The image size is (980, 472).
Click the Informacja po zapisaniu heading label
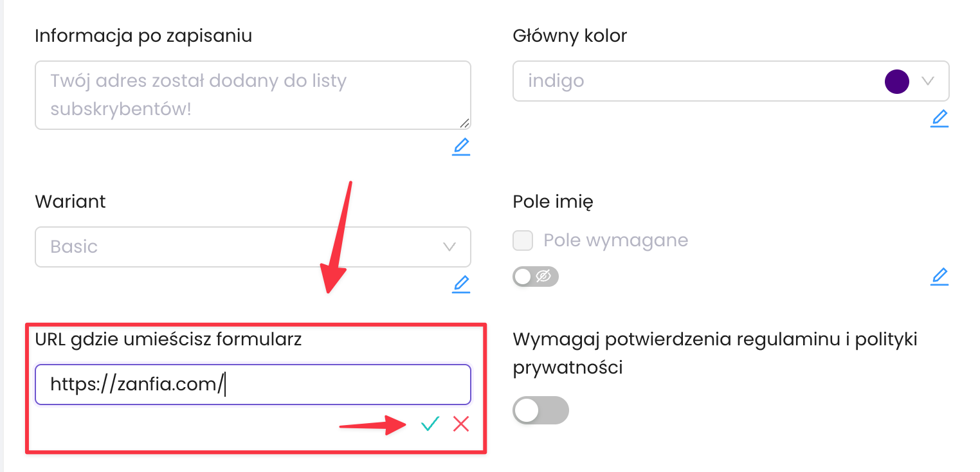coord(143,35)
